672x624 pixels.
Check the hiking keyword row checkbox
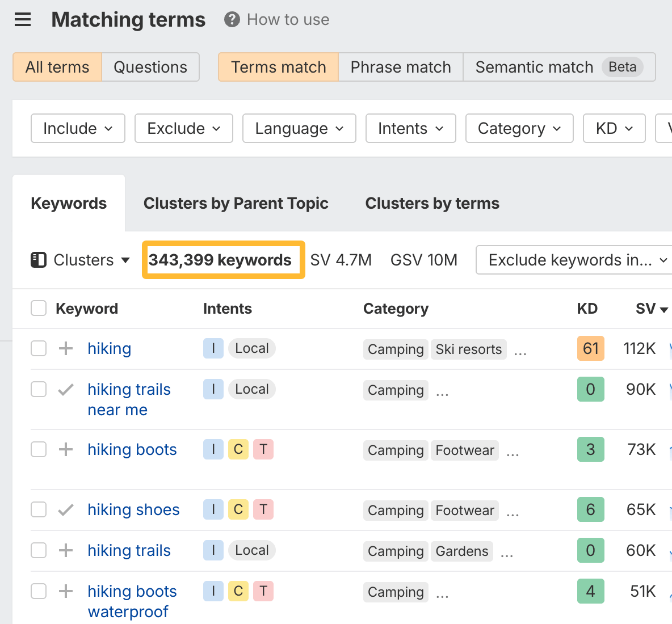tap(39, 348)
